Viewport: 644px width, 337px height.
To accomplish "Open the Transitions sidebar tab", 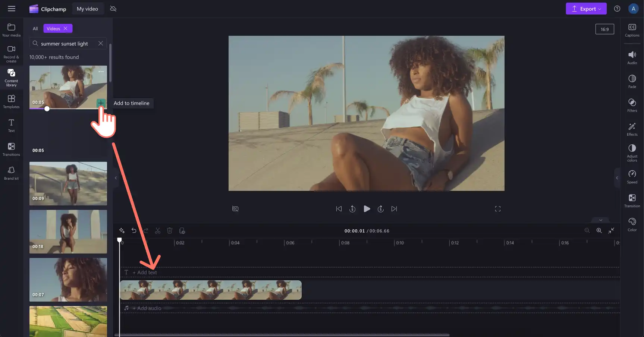I will 11,149.
